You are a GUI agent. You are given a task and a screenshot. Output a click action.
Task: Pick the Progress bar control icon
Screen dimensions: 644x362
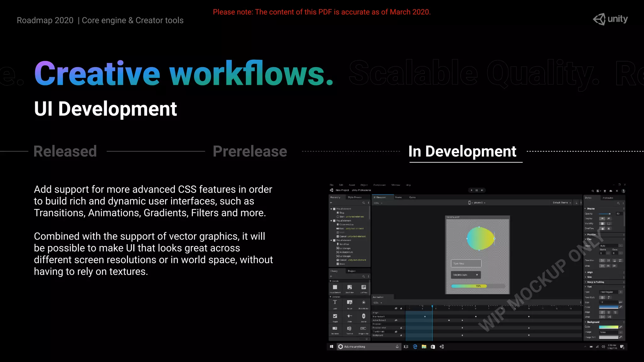(x=364, y=328)
